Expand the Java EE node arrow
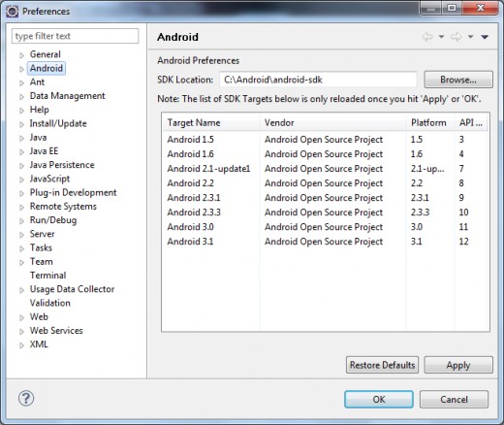504x425 pixels. [21, 151]
